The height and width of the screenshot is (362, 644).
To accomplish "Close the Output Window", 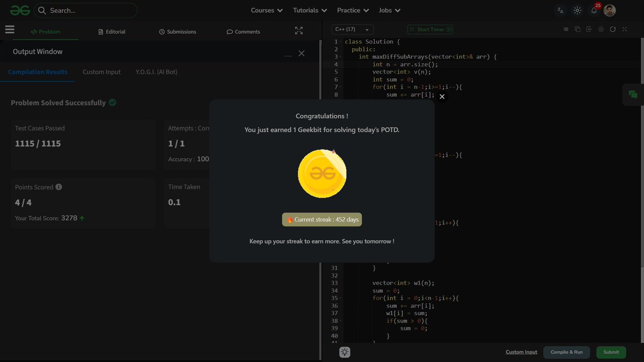I will (x=302, y=53).
